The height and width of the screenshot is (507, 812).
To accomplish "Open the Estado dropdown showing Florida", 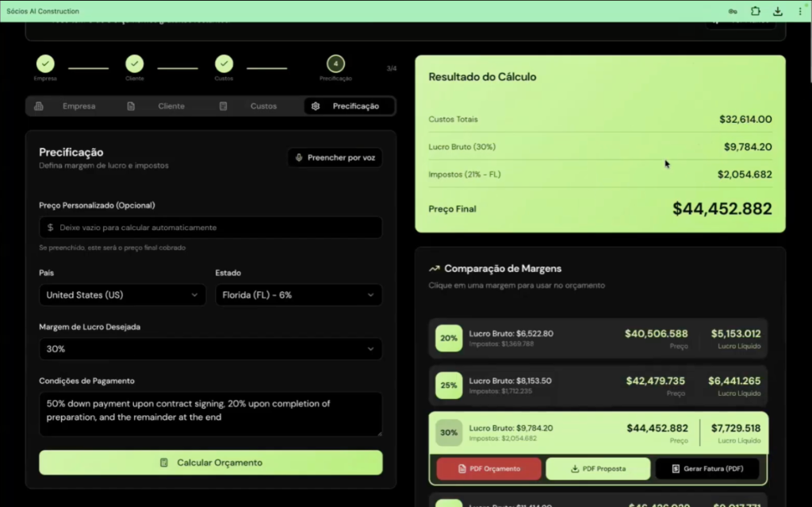I will pos(299,295).
